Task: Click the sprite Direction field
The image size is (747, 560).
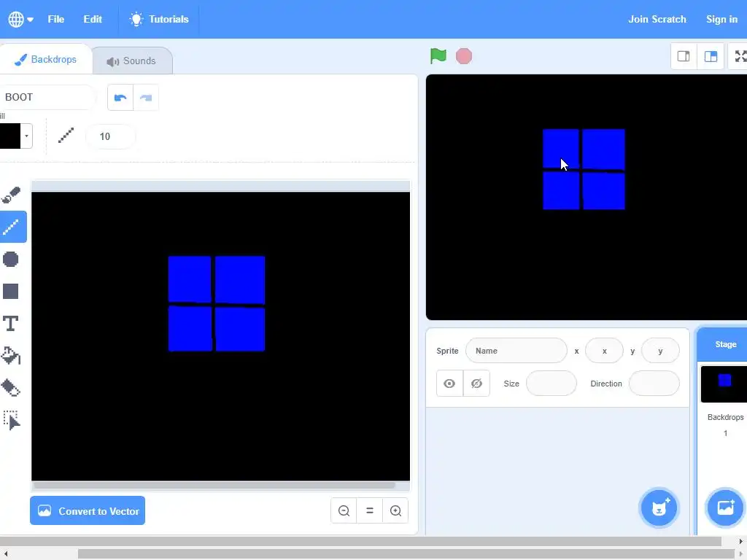Action: 654,384
